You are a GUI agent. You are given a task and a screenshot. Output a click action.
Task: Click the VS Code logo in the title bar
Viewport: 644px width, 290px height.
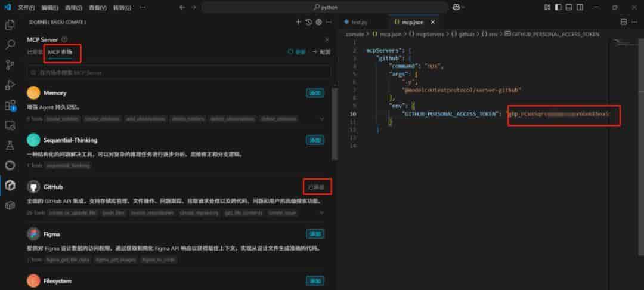pos(7,7)
